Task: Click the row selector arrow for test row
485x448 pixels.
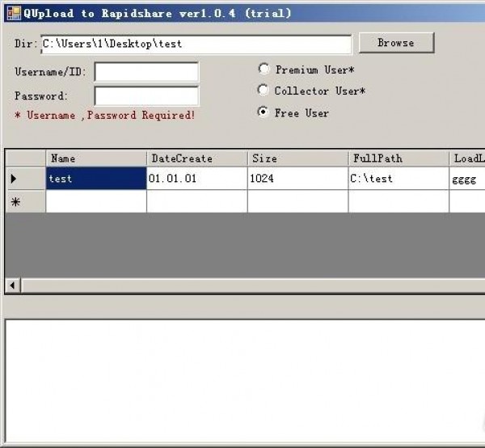Action: coord(26,178)
